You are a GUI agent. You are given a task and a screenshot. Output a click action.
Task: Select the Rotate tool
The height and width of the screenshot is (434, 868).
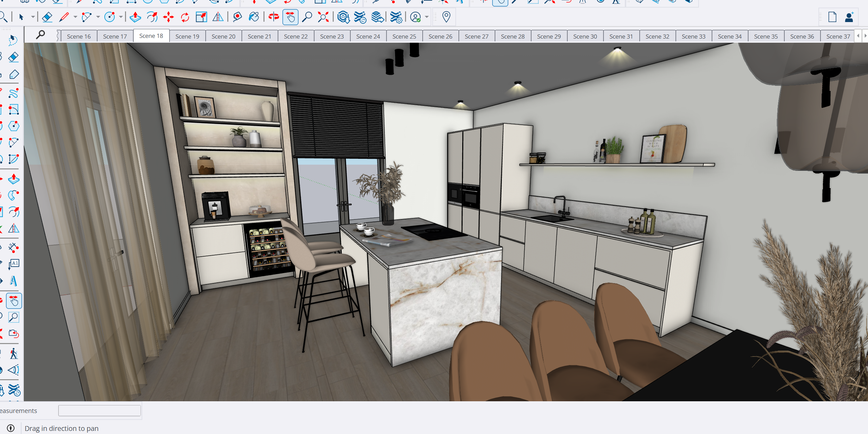coord(185,17)
